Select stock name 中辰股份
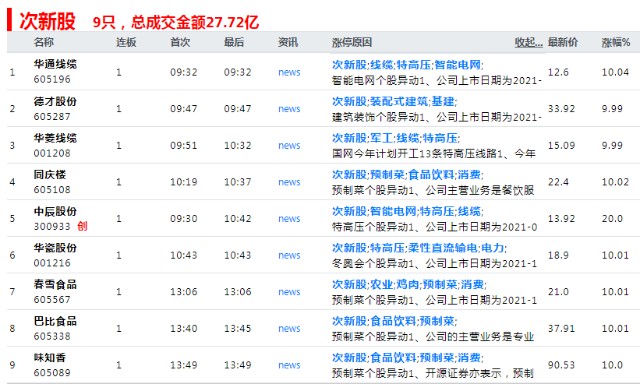Image resolution: width=640 pixels, height=384 pixels. 55,211
